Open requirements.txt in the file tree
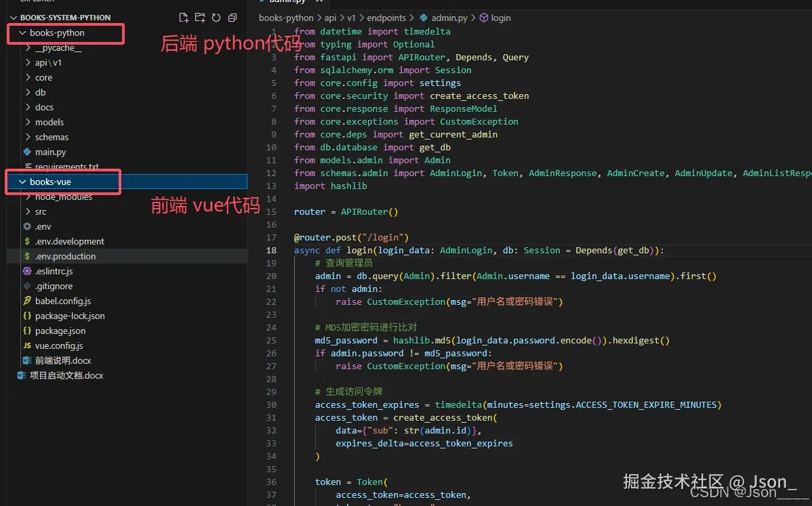This screenshot has height=506, width=812. [x=67, y=167]
